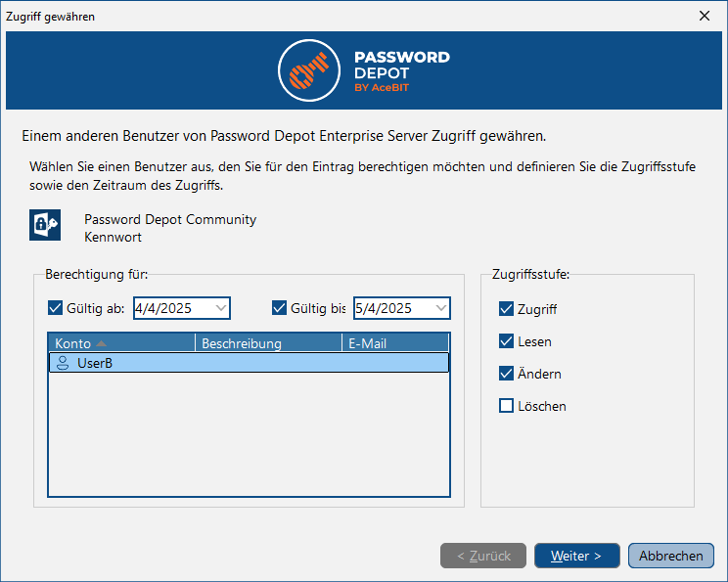Click the 5/4/2025 end date field

pyautogui.click(x=401, y=308)
